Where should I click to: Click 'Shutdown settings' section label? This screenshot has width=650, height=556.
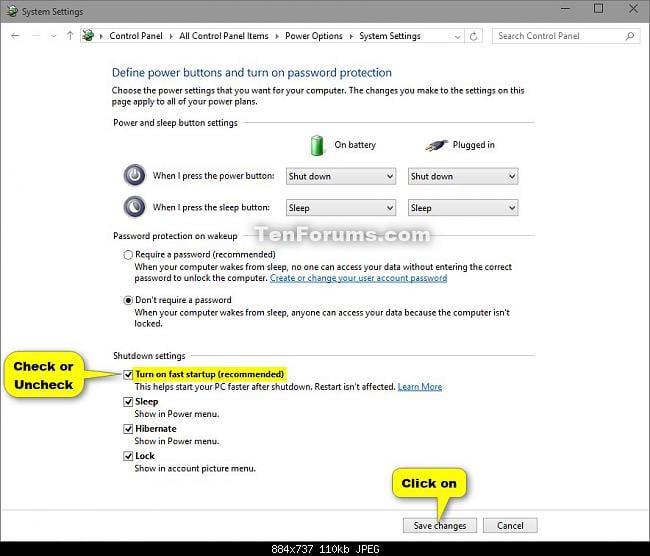[x=149, y=356]
